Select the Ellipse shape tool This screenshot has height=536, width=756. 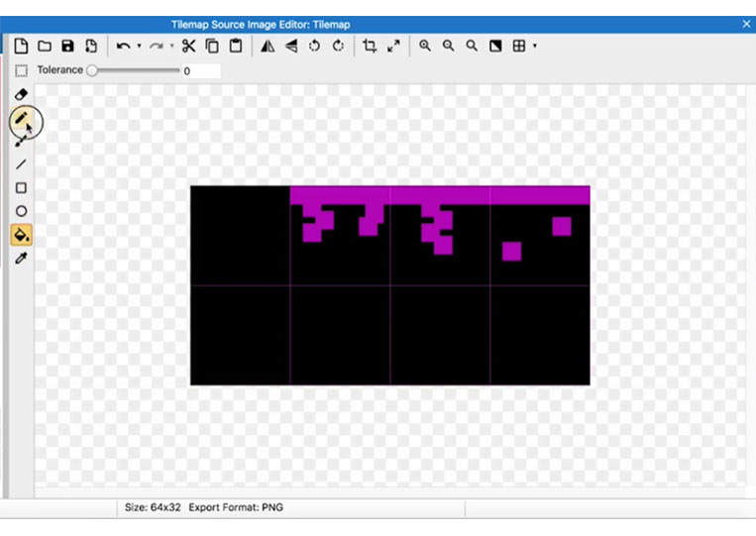(x=21, y=211)
